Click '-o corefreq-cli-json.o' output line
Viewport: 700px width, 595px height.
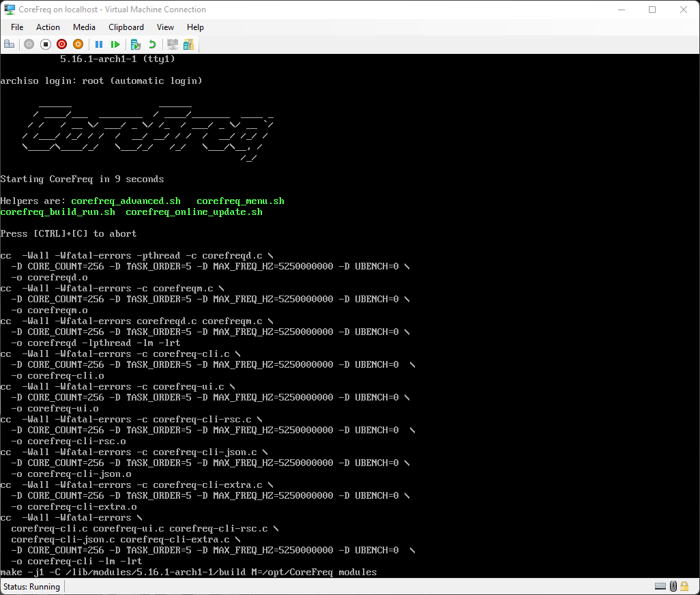[x=71, y=474]
